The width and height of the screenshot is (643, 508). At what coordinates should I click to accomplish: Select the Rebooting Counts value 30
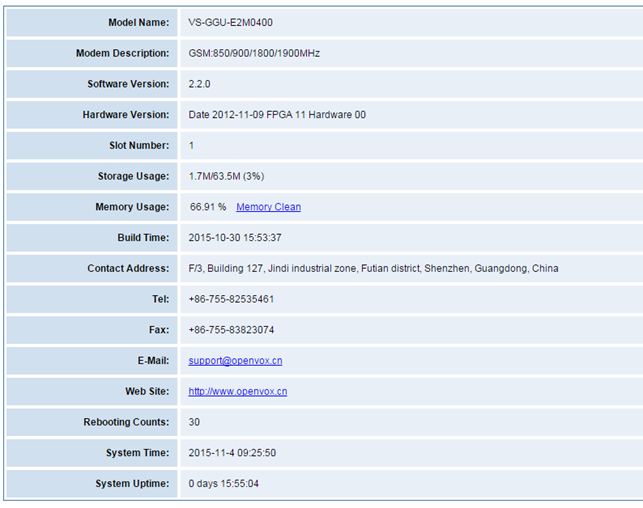tap(194, 422)
